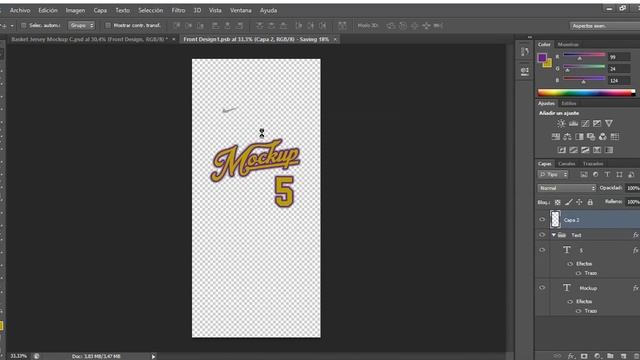Hide the Mockup text layer
Viewport: 640px width, 360px height.
(542, 288)
